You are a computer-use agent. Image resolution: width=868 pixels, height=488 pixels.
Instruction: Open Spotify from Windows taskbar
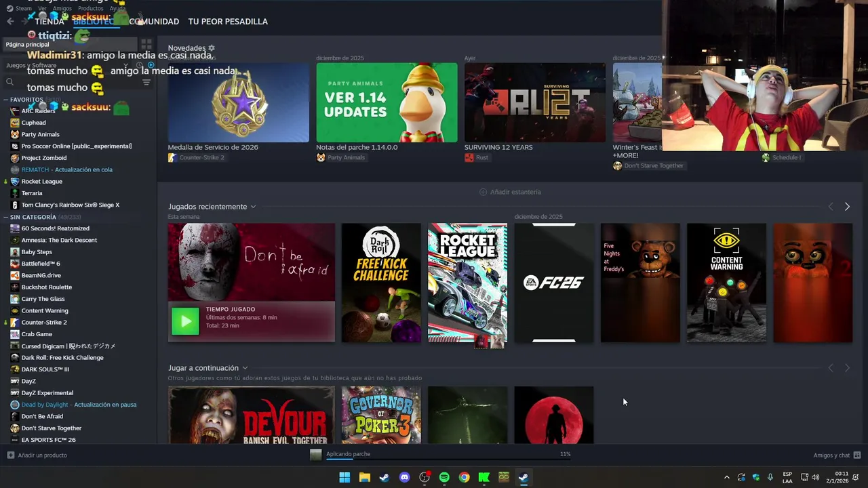[x=444, y=477]
